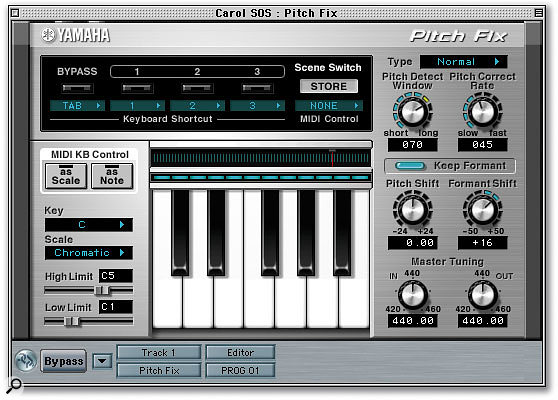
Task: Click the PROG 01 program selector
Action: coord(241,370)
